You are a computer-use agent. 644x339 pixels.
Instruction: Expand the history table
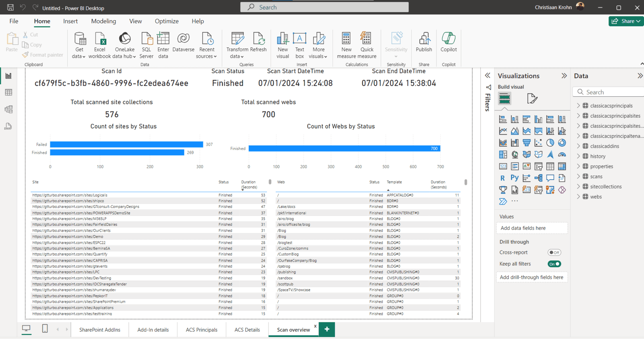[x=578, y=156]
